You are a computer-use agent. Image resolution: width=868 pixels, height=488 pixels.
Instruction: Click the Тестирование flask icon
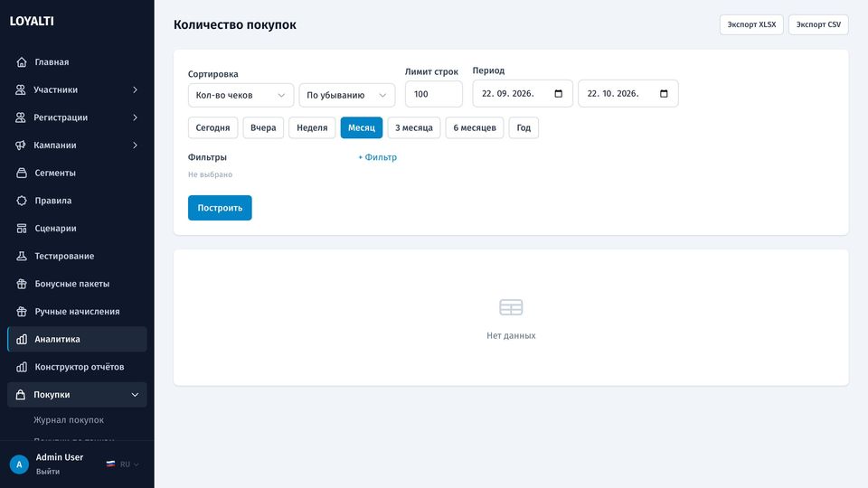click(x=22, y=256)
